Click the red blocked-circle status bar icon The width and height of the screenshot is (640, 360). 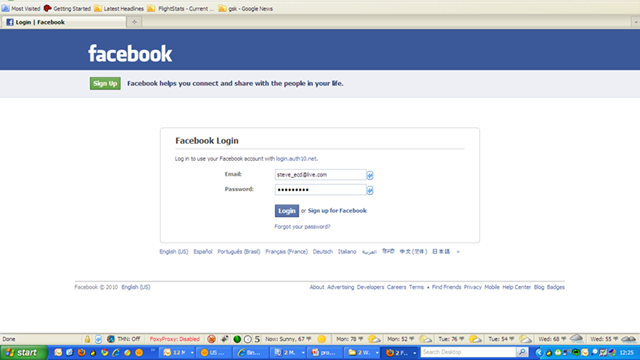(211, 339)
